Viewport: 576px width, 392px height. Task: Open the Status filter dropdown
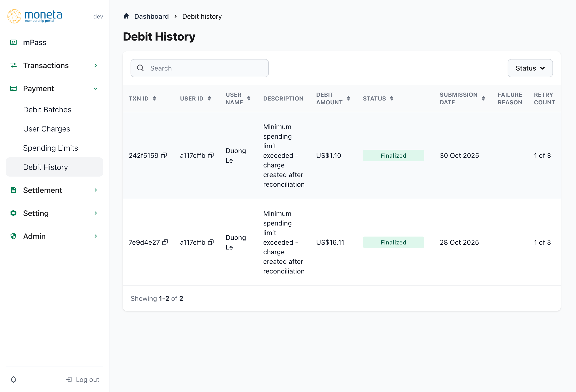[530, 68]
